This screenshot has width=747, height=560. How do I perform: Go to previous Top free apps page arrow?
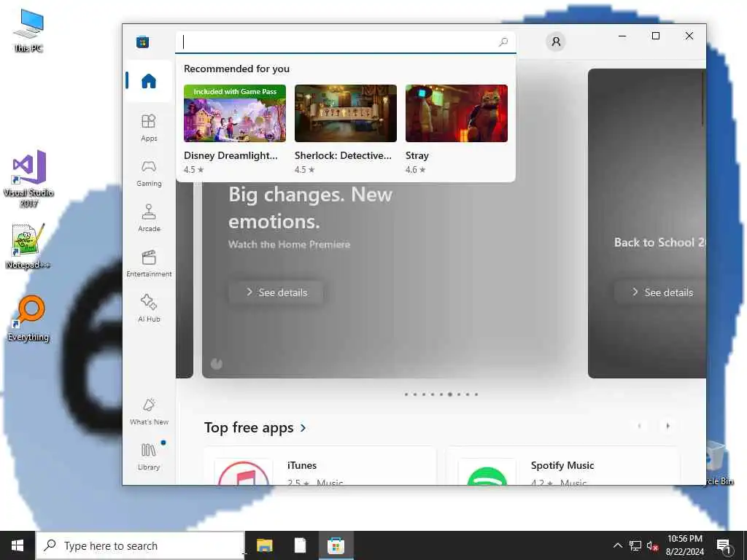[639, 426]
